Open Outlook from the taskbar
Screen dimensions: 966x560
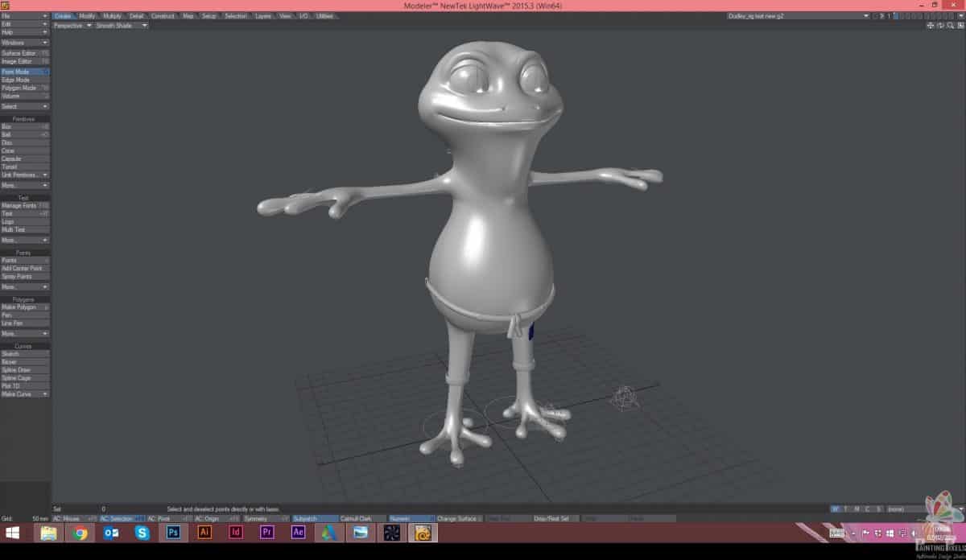[x=111, y=533]
